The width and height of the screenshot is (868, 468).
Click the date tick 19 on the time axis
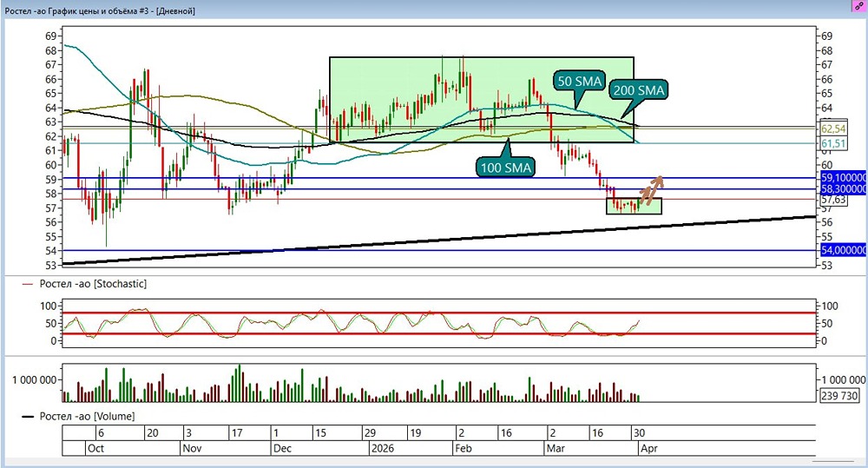coord(415,433)
